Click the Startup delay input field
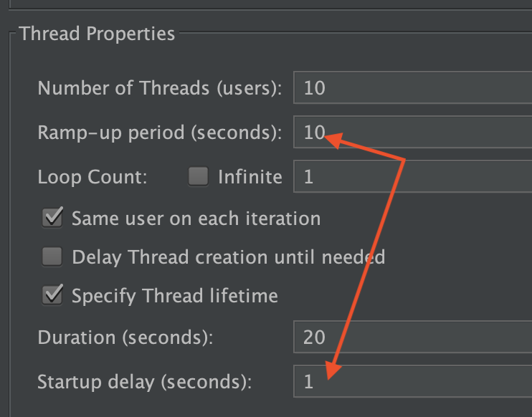The height and width of the screenshot is (417, 532). click(x=412, y=382)
